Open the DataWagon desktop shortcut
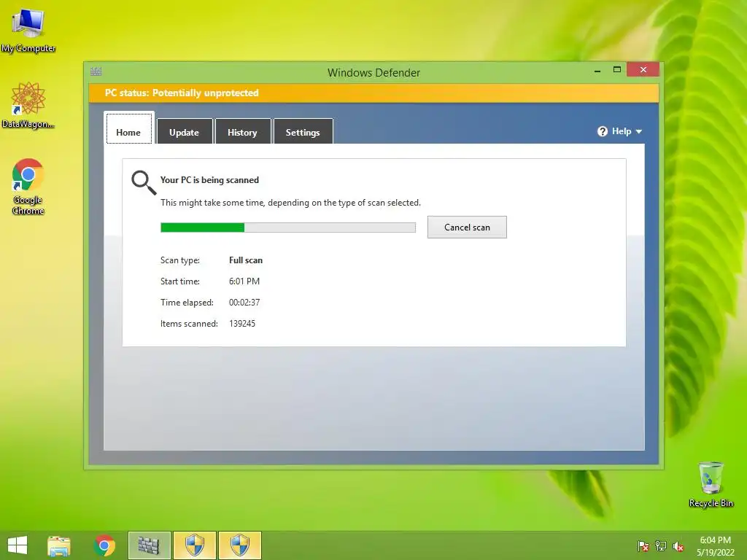This screenshot has height=560, width=747. [x=28, y=105]
